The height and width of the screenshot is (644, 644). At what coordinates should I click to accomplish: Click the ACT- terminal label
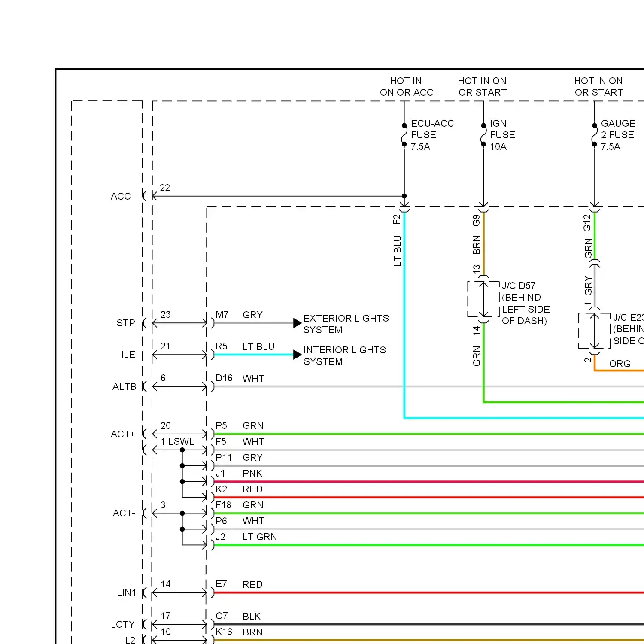[124, 513]
